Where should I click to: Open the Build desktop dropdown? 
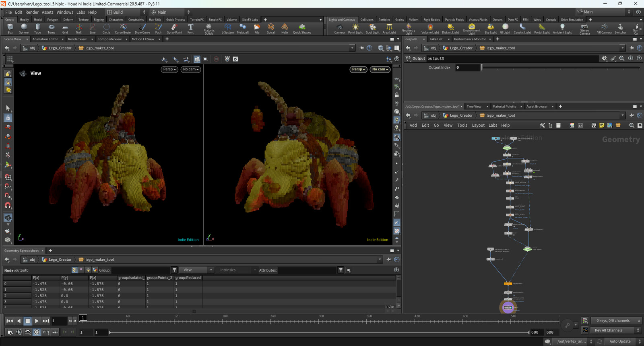(126, 12)
